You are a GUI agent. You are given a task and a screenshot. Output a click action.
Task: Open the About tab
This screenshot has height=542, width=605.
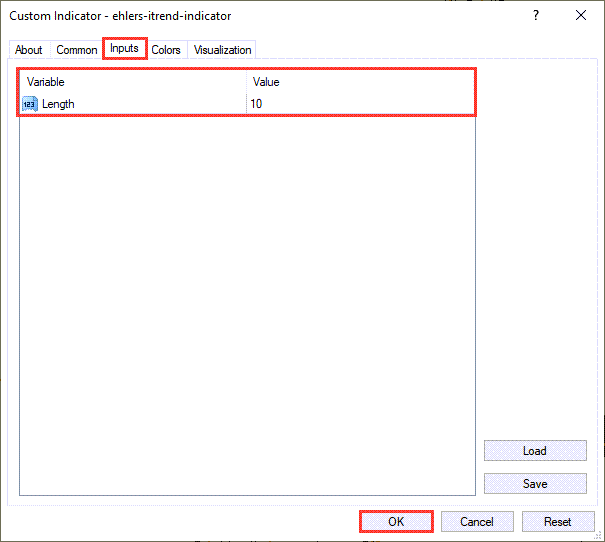(x=29, y=50)
